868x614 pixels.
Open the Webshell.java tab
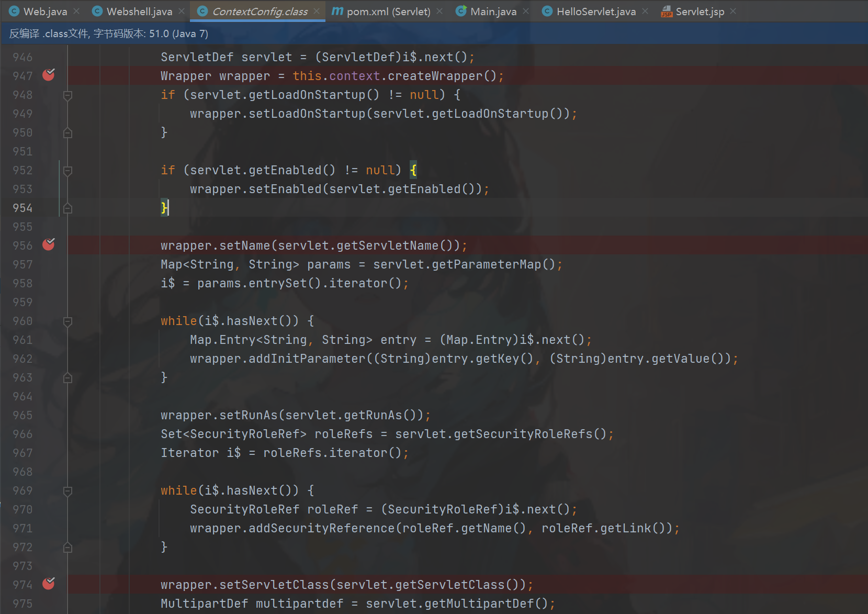139,12
